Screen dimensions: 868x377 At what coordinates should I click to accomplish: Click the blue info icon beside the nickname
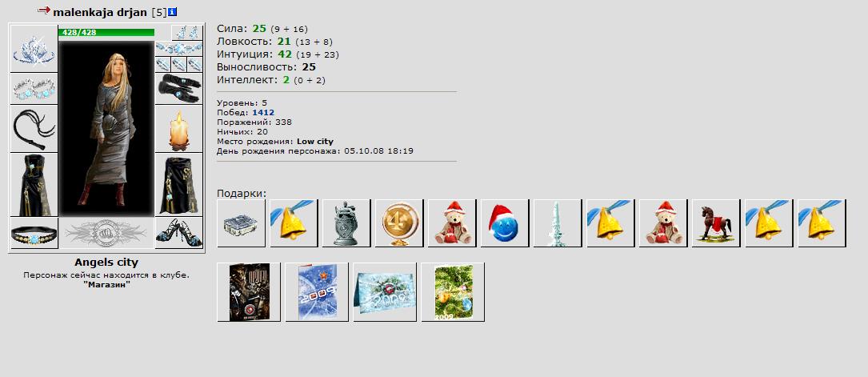173,12
